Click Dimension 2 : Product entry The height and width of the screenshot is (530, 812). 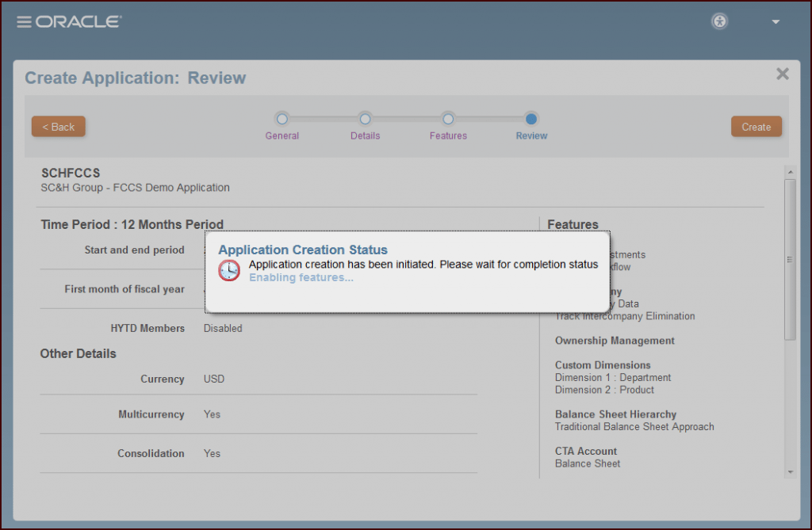(604, 390)
